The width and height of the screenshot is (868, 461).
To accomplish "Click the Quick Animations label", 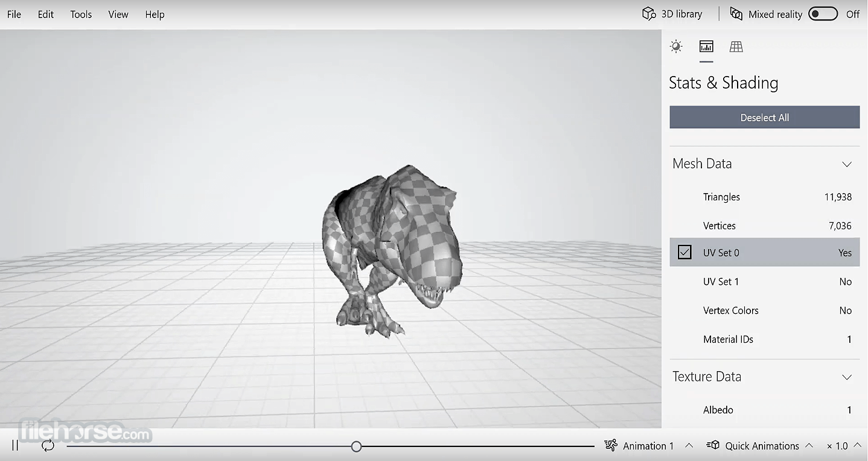I will tap(762, 446).
